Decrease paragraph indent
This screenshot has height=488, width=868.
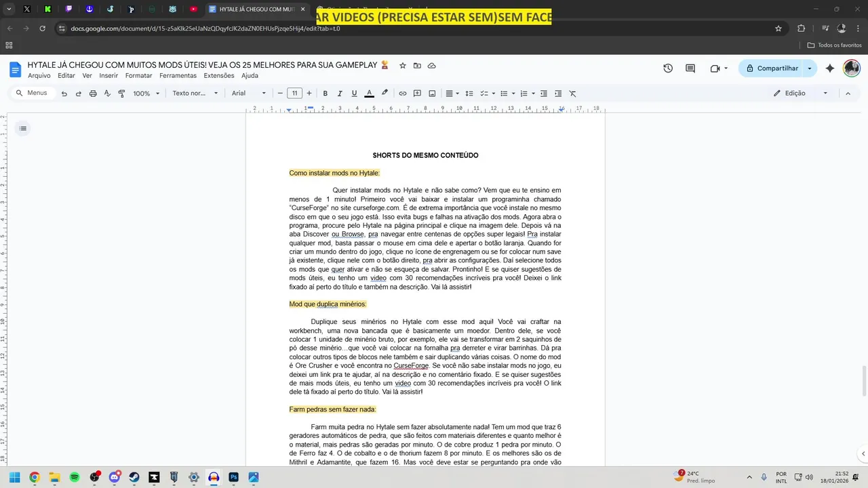544,94
